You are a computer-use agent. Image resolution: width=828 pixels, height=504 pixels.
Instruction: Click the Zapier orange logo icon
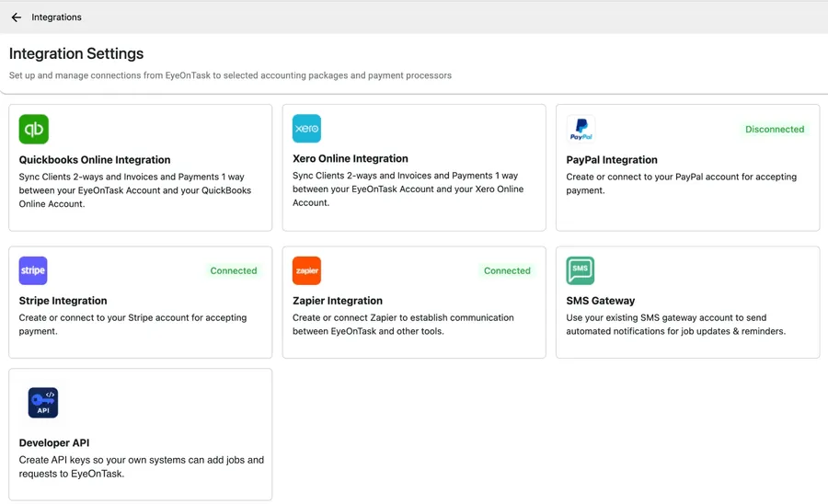(x=306, y=270)
